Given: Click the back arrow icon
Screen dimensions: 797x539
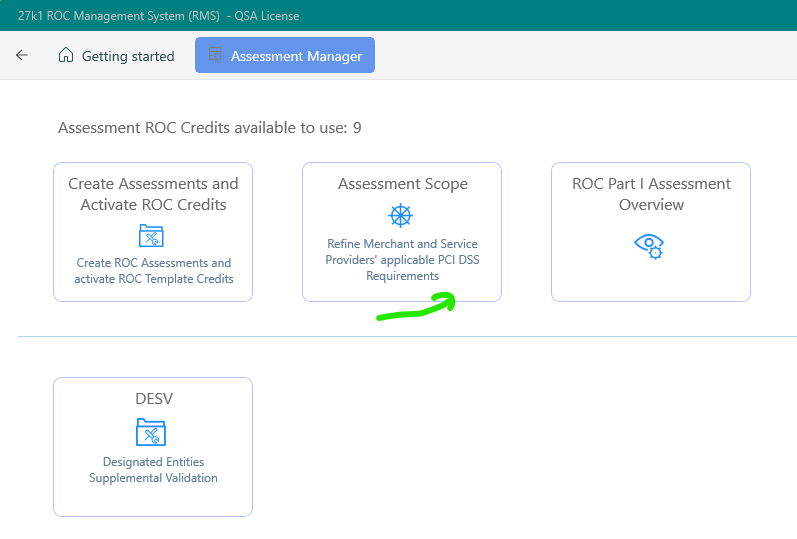Looking at the screenshot, I should pyautogui.click(x=22, y=56).
